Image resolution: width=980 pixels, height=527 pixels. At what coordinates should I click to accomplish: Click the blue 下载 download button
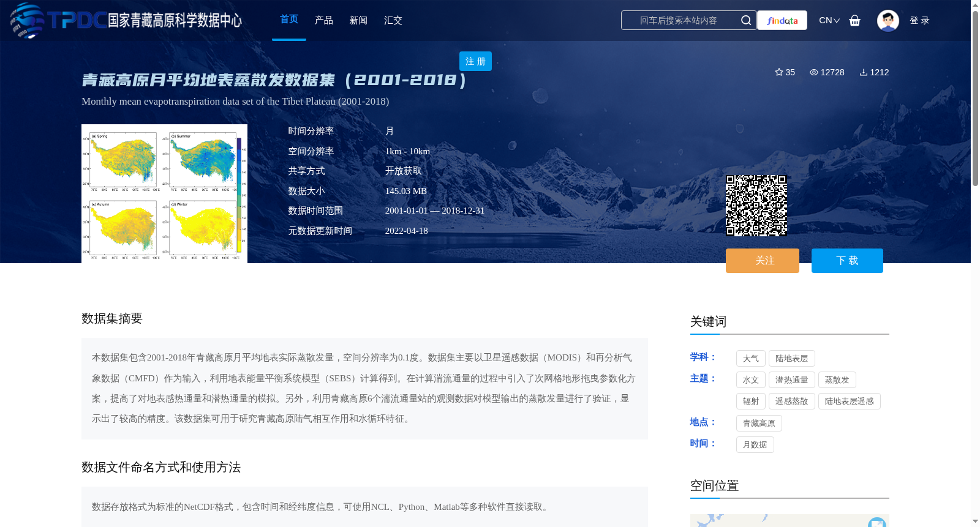click(x=847, y=261)
